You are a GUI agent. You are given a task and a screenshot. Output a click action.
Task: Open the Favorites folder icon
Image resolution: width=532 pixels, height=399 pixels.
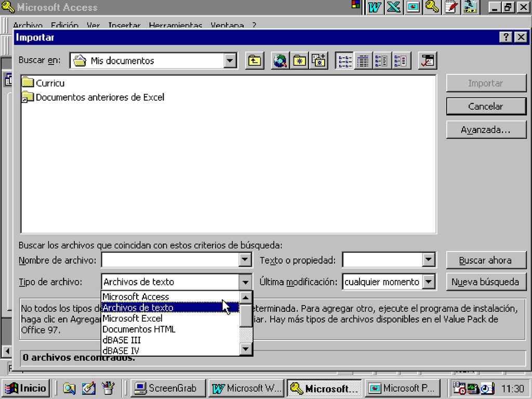tap(299, 61)
